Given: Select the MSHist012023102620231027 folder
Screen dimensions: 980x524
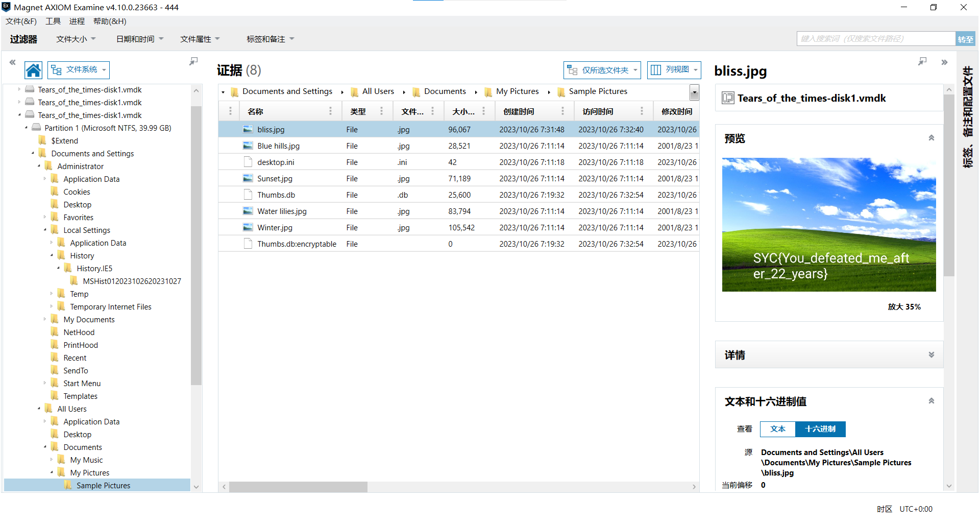Looking at the screenshot, I should [x=132, y=281].
